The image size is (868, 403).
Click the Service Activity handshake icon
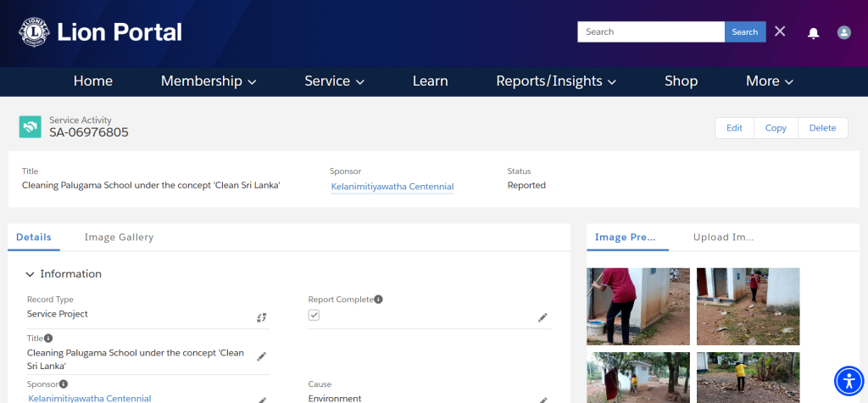pos(30,126)
